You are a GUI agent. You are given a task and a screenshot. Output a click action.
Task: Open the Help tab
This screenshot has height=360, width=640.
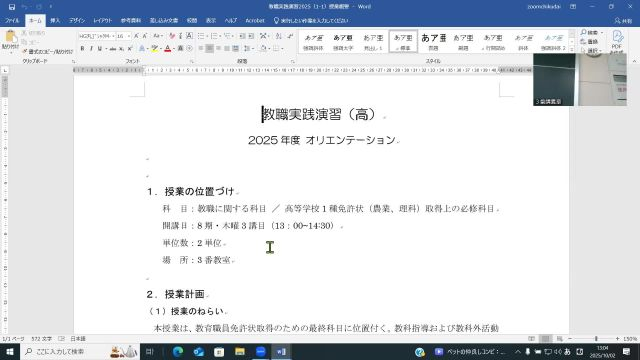(x=231, y=20)
